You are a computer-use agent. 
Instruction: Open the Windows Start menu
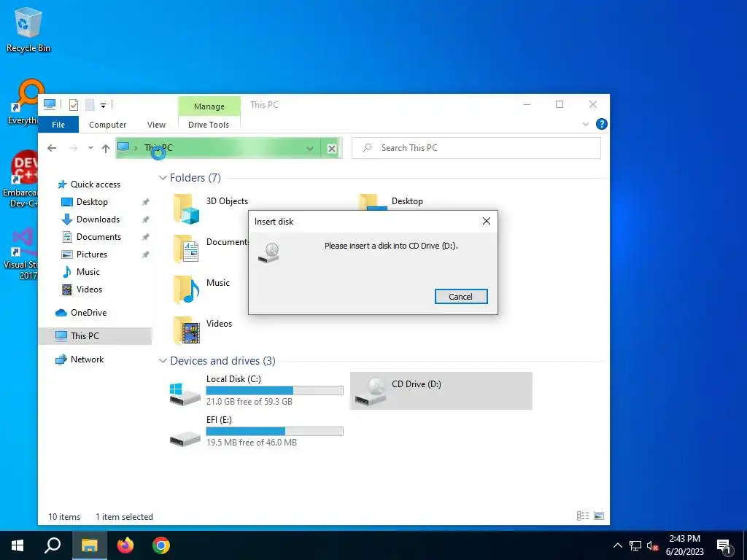click(18, 545)
